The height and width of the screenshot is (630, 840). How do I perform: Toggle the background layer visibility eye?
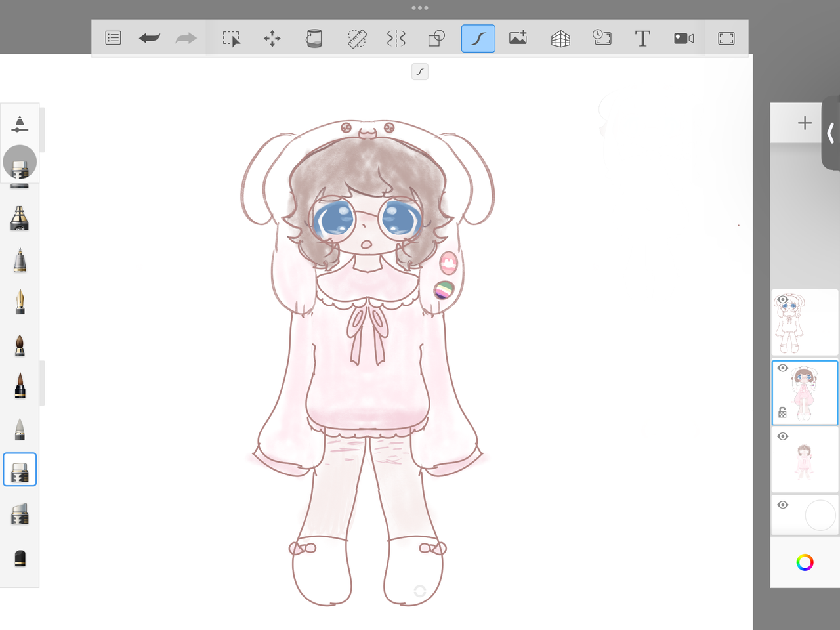(782, 505)
